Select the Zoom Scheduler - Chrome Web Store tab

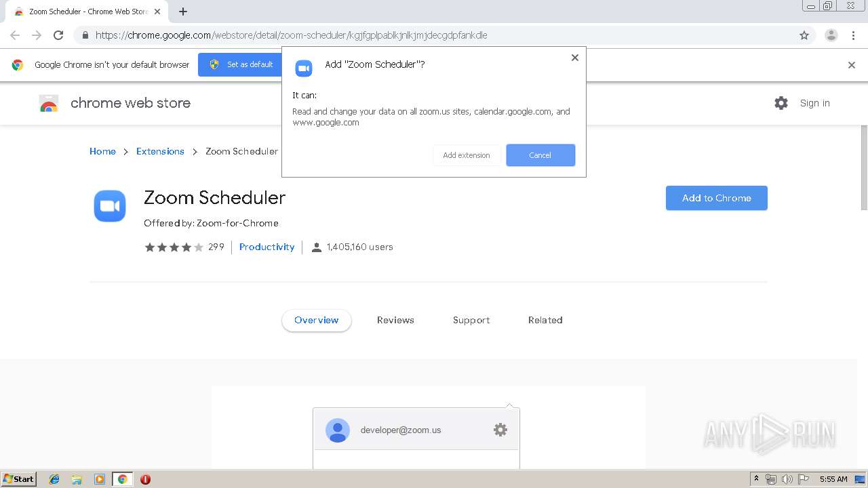85,12
